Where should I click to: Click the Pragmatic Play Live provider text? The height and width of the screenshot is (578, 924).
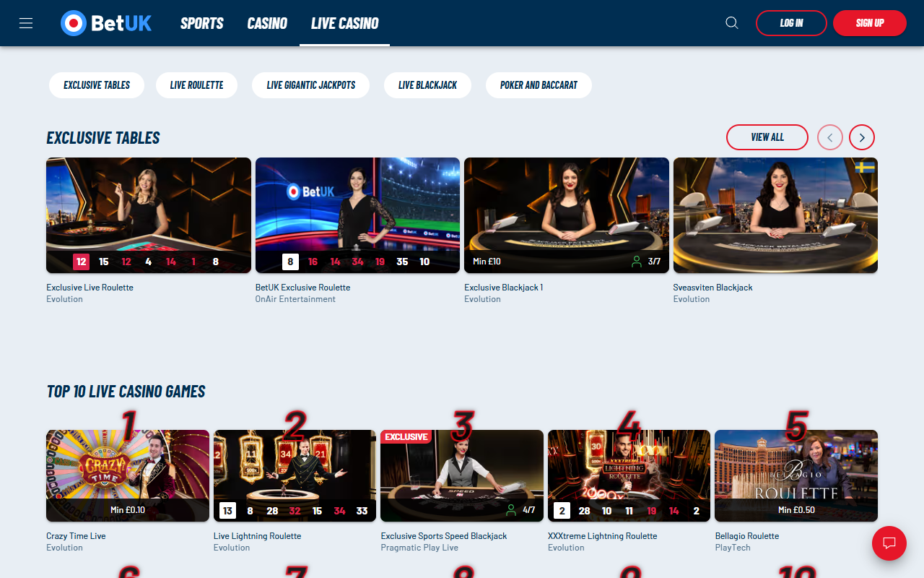[x=419, y=548]
